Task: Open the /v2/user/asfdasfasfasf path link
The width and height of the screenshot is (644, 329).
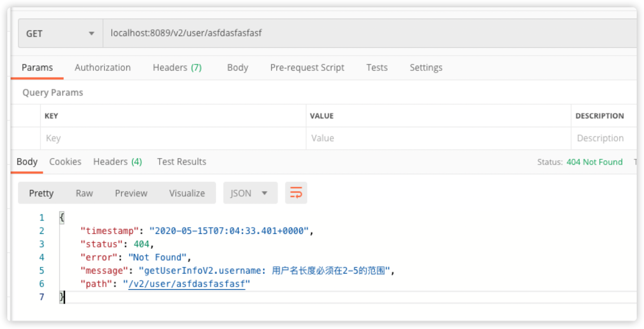Action: pos(187,284)
